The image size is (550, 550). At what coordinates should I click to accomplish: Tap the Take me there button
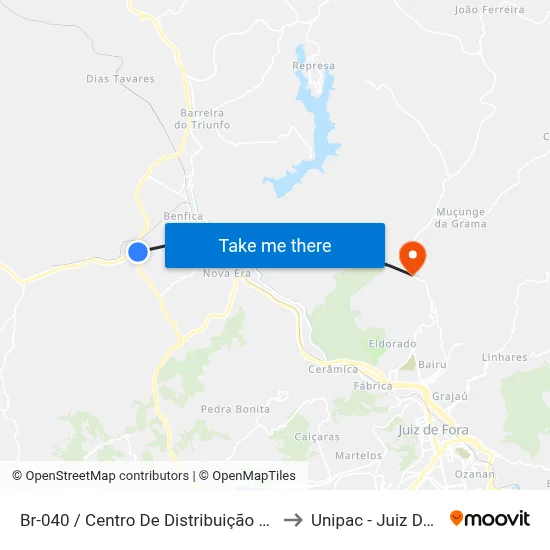pos(275,246)
